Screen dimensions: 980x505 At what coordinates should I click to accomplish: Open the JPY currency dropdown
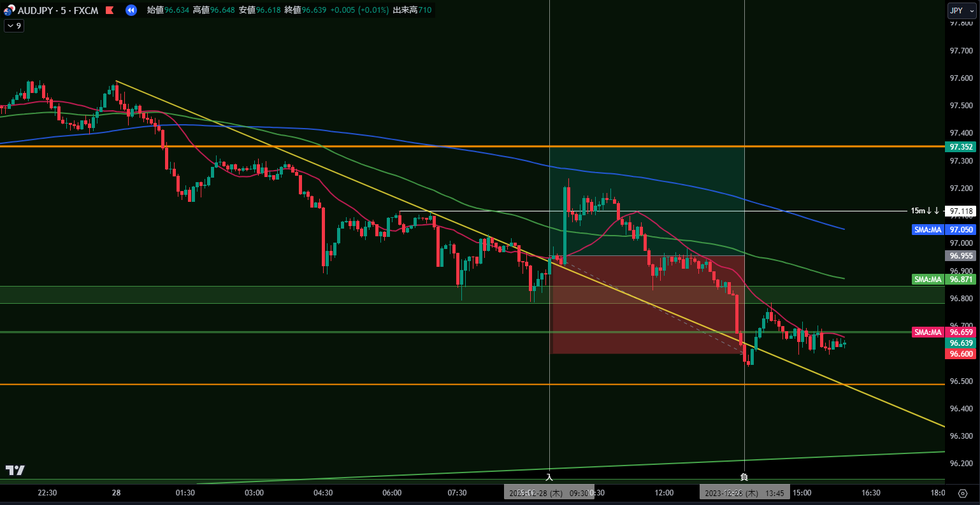click(x=962, y=10)
